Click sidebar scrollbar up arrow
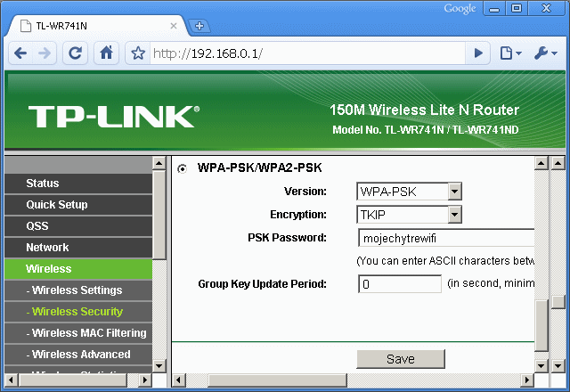 (159, 162)
